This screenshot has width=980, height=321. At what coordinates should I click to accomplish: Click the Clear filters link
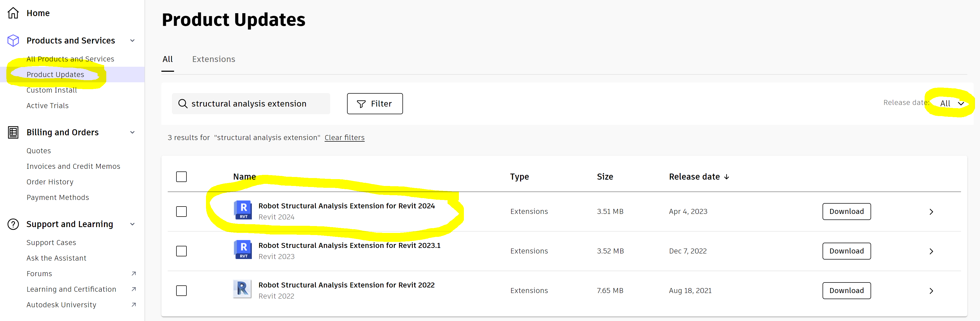point(344,137)
